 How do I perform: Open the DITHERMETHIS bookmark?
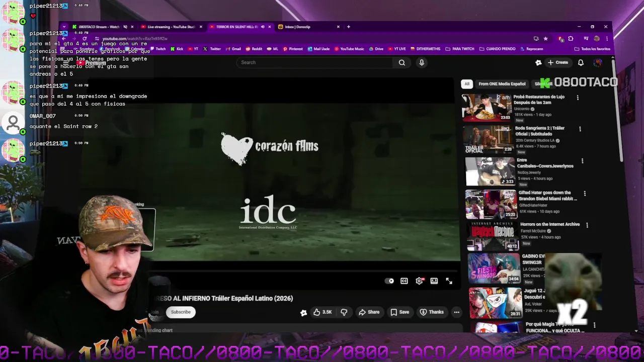click(x=425, y=49)
